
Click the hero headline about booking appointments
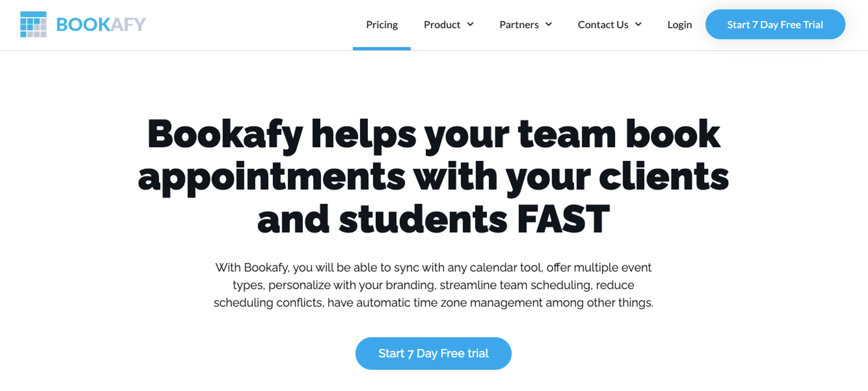pyautogui.click(x=434, y=175)
